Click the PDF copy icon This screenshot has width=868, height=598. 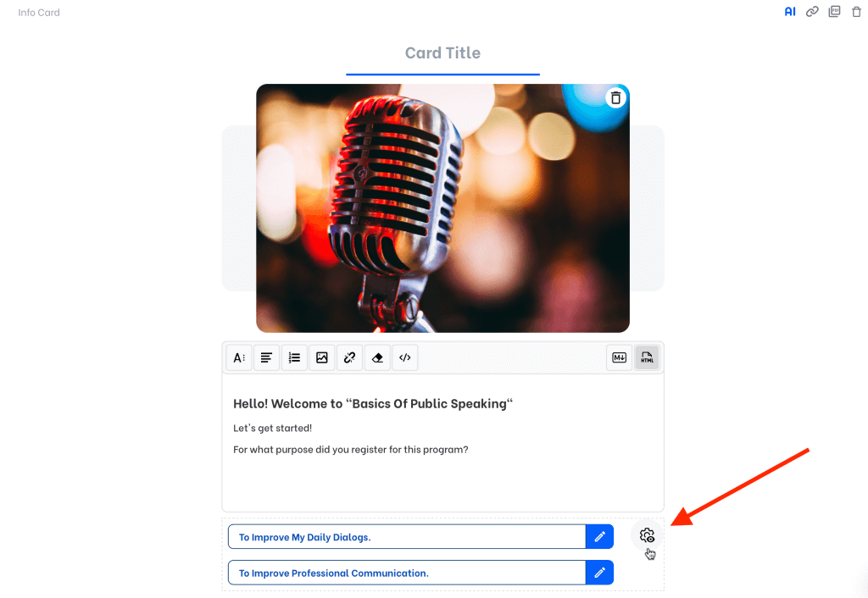[x=834, y=12]
